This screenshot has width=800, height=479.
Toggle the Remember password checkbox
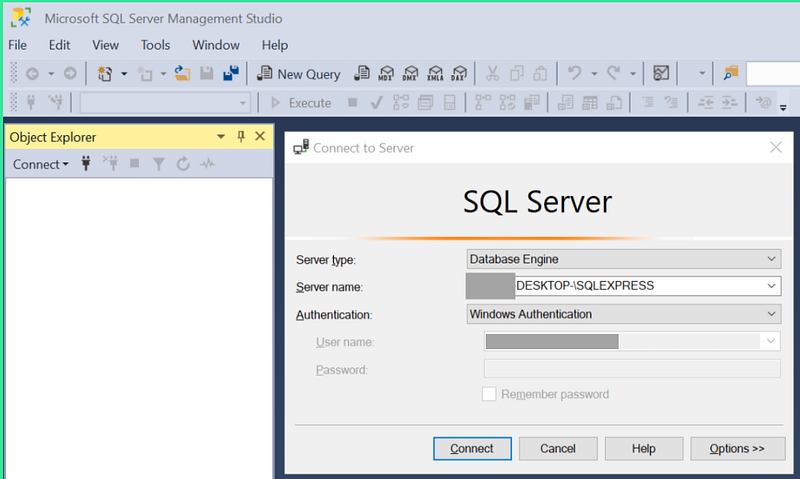click(489, 394)
